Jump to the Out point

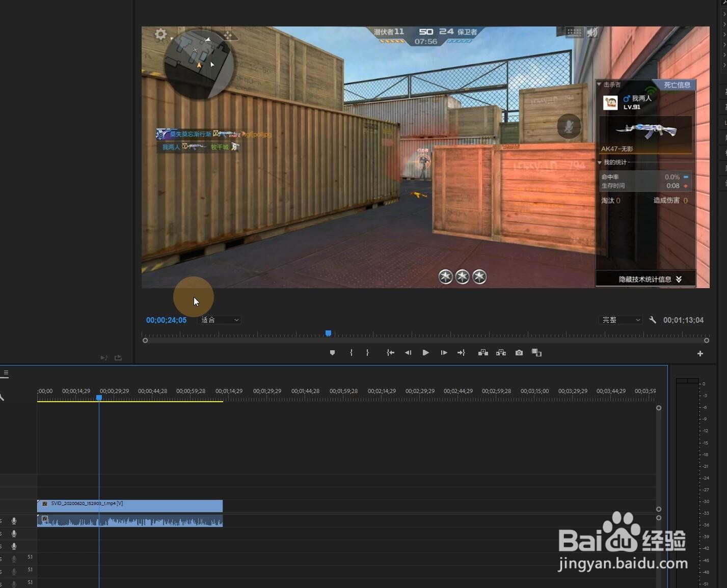coord(461,353)
